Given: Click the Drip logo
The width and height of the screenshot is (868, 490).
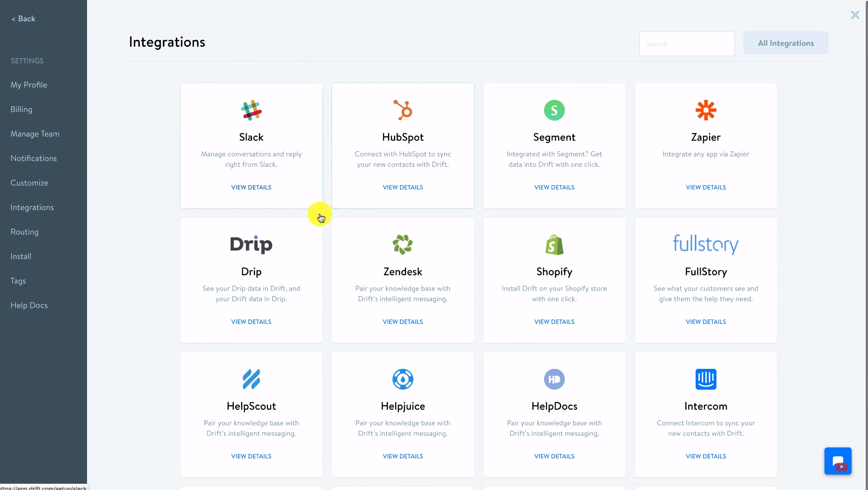Looking at the screenshot, I should tap(251, 245).
